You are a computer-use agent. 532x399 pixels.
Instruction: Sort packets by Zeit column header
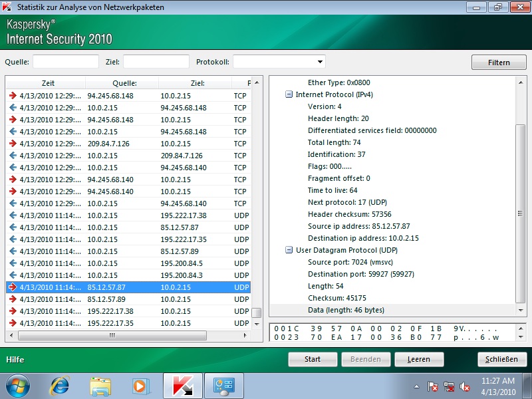click(48, 82)
